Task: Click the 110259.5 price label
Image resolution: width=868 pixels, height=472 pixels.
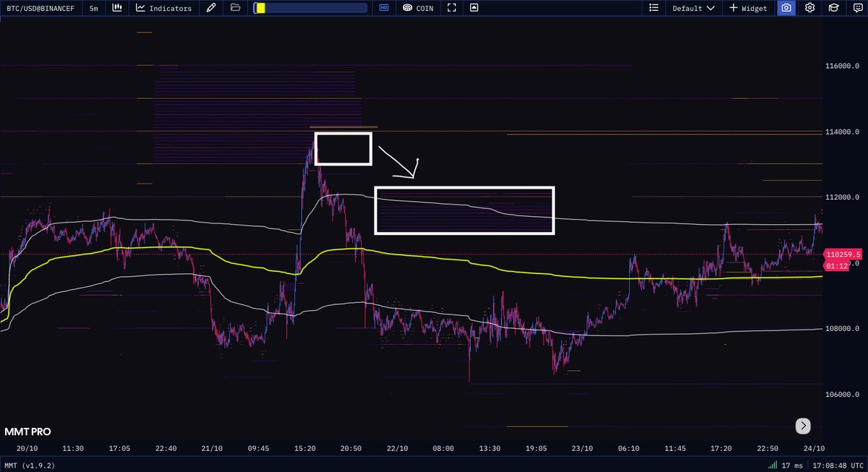Action: point(842,254)
